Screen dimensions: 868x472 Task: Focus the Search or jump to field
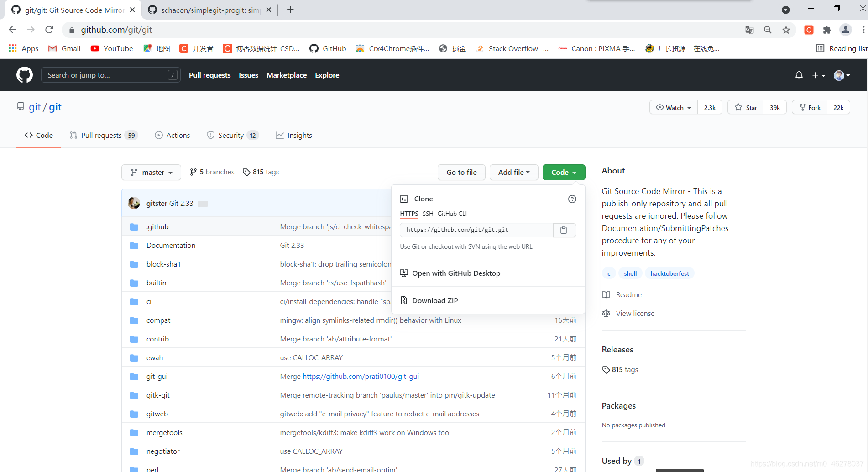(x=111, y=75)
